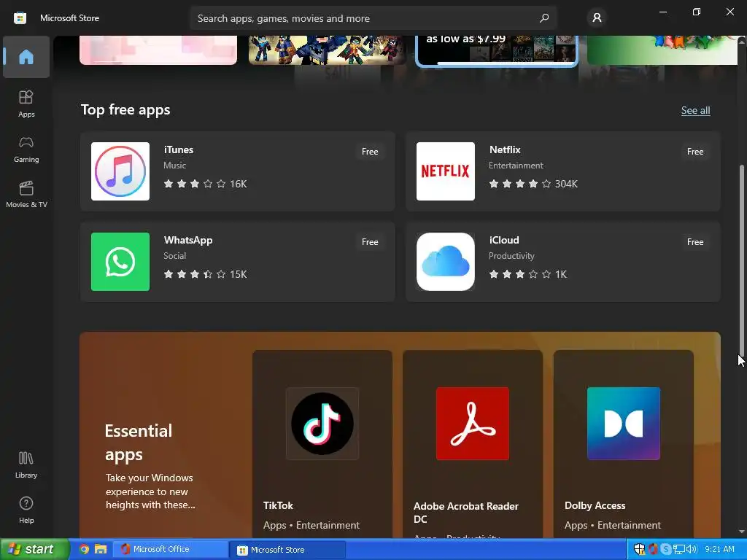Click the 'Social' label under WhatsApp
The image size is (747, 560).
[x=175, y=256]
